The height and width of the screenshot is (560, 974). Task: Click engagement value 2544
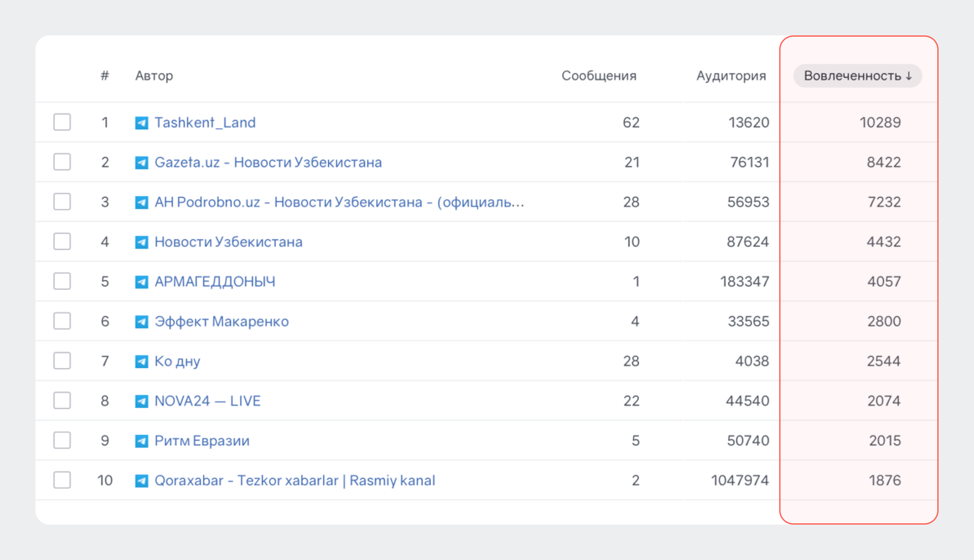click(x=884, y=361)
